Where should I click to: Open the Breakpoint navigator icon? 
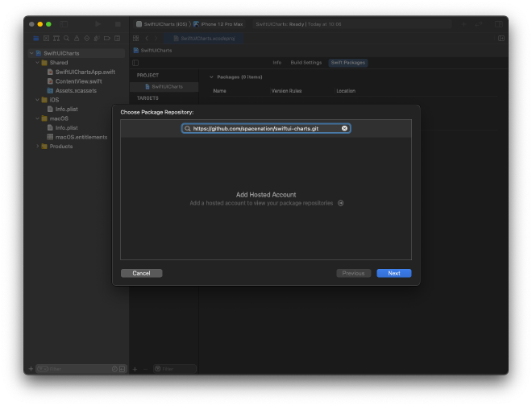[x=106, y=38]
